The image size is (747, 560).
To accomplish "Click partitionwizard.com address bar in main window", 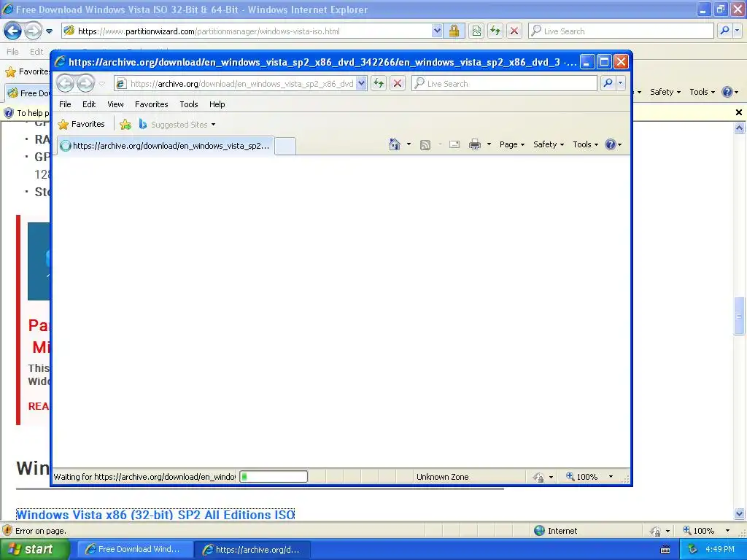I will 247,31.
